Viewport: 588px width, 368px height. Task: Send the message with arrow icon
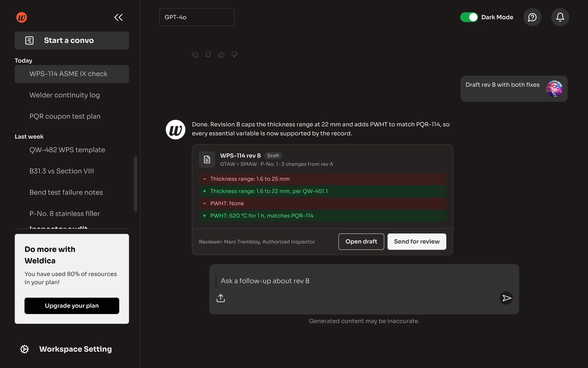(x=506, y=298)
